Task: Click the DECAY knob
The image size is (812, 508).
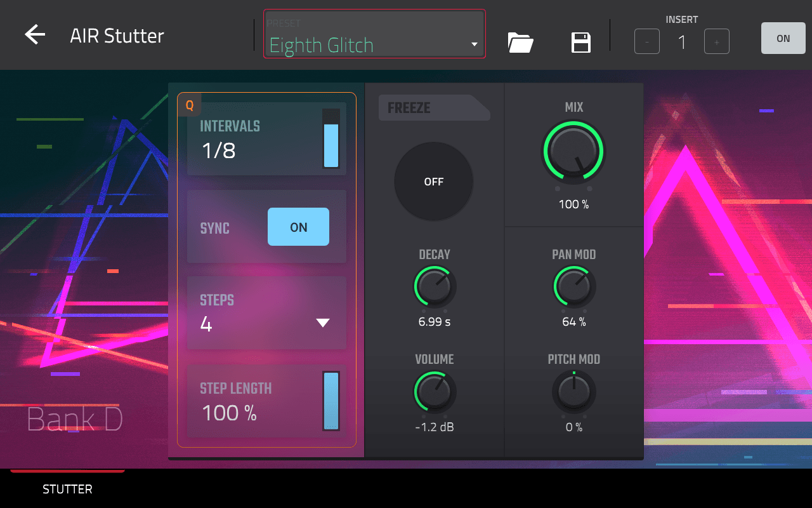Action: (435, 286)
